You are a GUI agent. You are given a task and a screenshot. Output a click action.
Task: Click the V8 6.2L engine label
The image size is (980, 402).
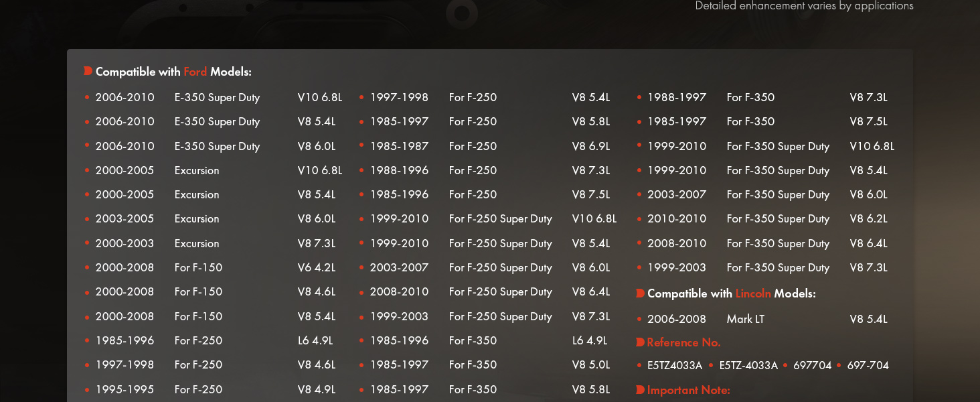click(x=868, y=218)
